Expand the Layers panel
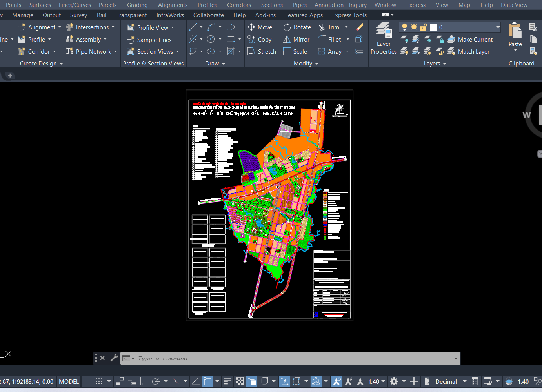This screenshot has height=392, width=542. pyautogui.click(x=435, y=64)
